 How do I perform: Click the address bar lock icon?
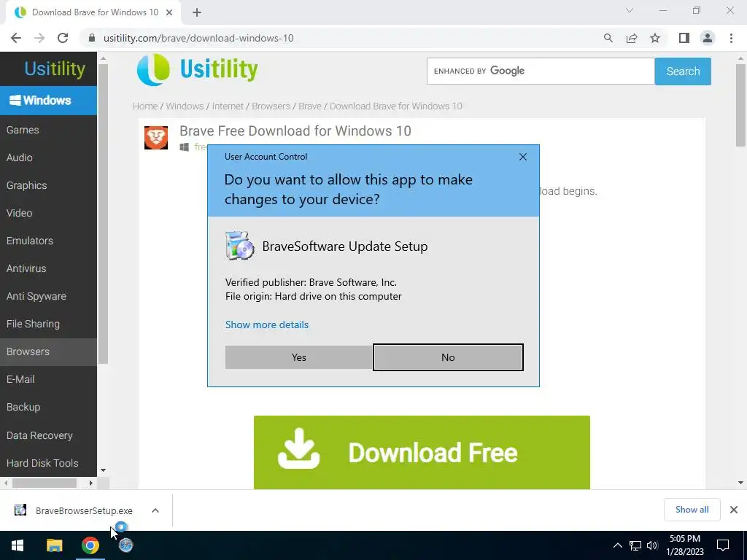point(92,38)
